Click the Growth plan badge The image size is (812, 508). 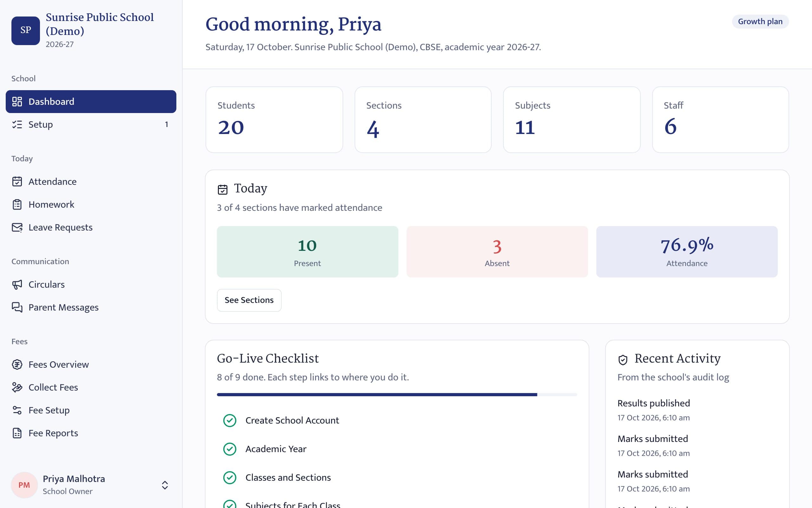(x=760, y=22)
